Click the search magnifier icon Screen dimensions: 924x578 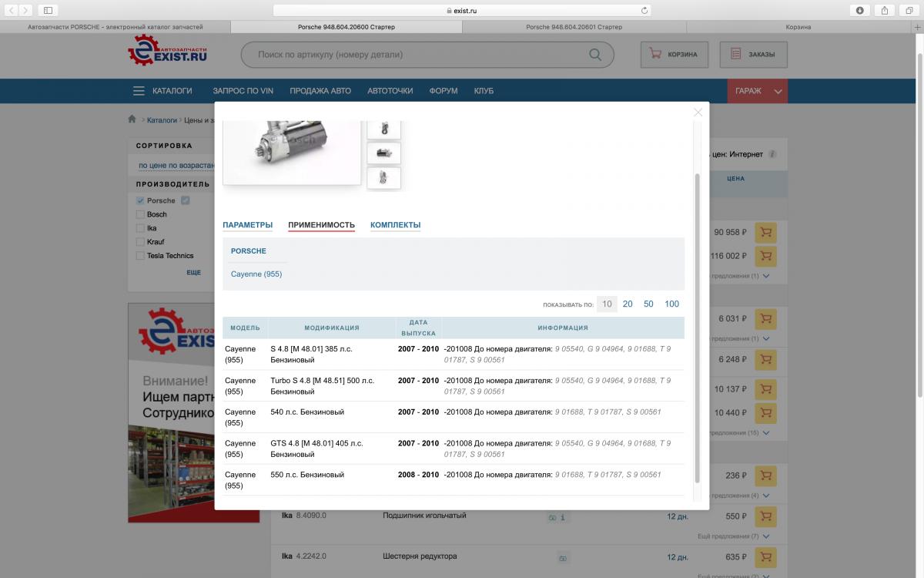click(595, 55)
